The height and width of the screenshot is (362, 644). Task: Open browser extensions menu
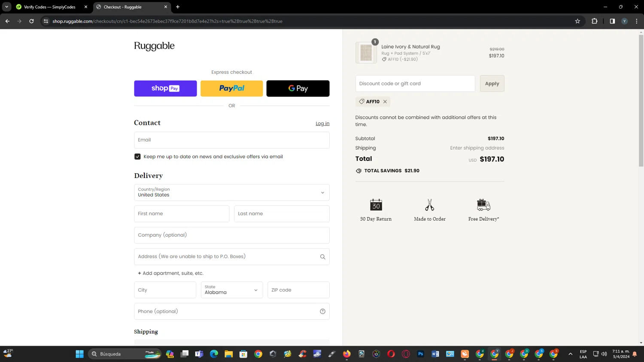pyautogui.click(x=595, y=21)
